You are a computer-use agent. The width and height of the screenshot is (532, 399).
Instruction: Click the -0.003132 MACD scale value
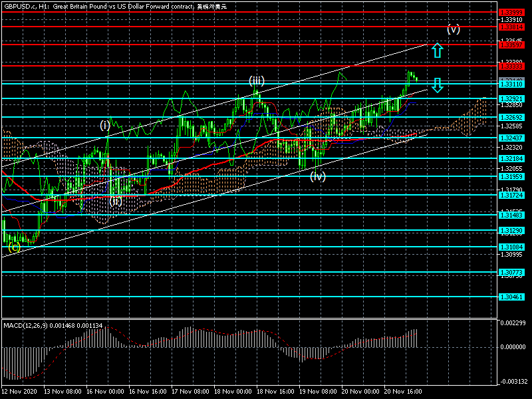coord(513,381)
